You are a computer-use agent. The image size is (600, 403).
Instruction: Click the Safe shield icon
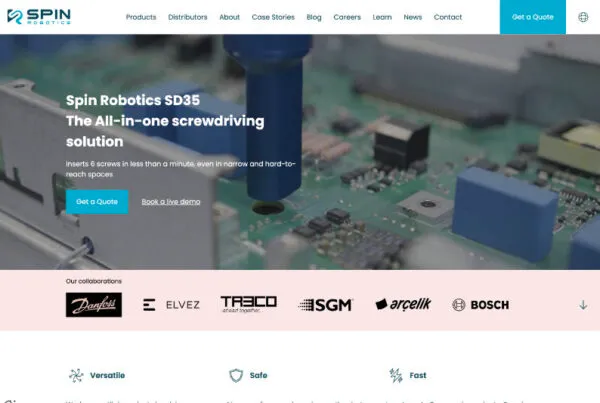[236, 376]
